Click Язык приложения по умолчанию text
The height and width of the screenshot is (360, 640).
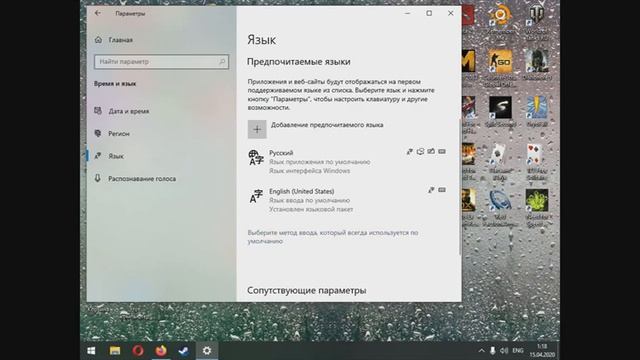320,162
